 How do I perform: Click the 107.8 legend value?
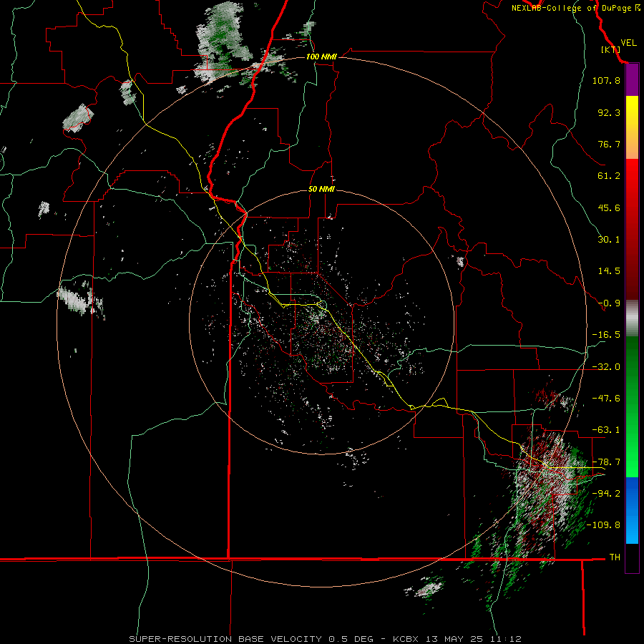[606, 80]
